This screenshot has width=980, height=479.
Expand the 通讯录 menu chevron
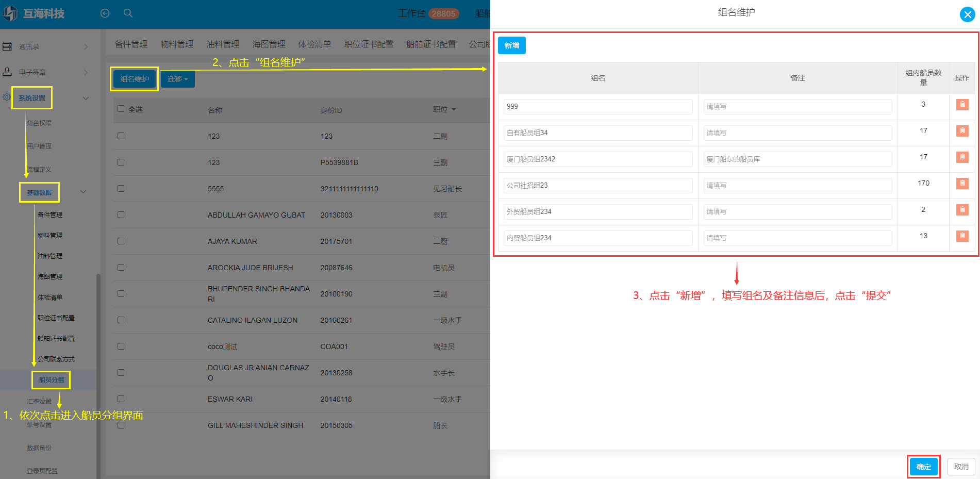(x=86, y=46)
